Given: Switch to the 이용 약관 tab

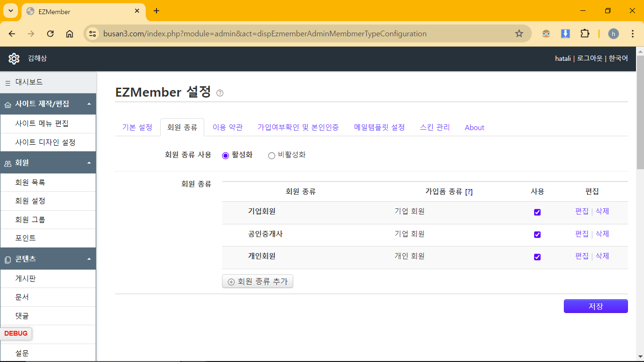Looking at the screenshot, I should (228, 127).
